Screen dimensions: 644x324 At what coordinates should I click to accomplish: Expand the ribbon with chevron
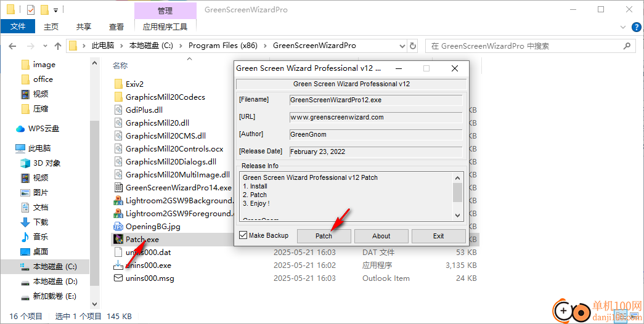pyautogui.click(x=623, y=27)
